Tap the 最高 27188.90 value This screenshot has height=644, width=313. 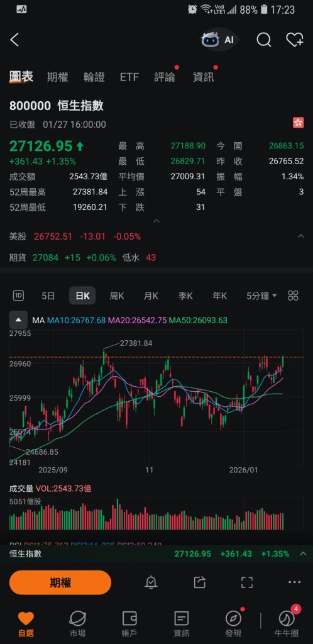(x=187, y=146)
